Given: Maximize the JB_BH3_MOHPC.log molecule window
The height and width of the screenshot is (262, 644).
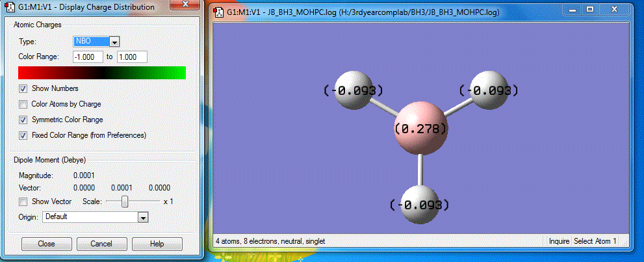Looking at the screenshot, I should 590,9.
